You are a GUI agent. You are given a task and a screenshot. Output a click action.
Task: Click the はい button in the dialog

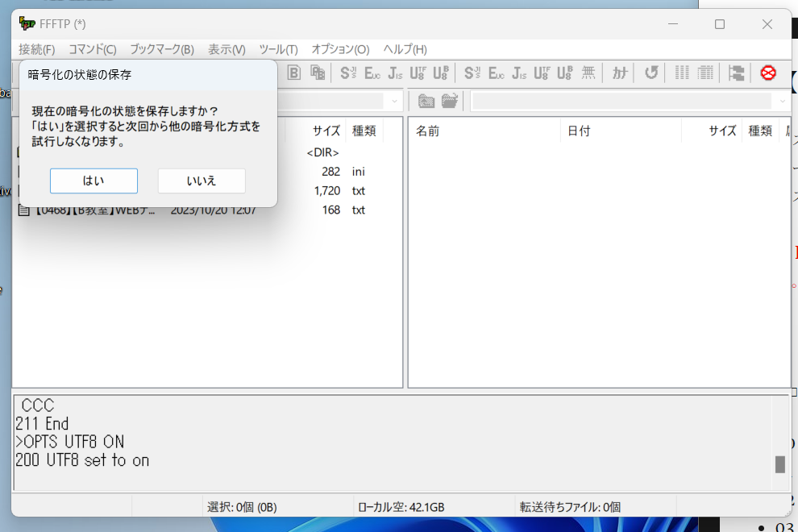click(x=94, y=181)
